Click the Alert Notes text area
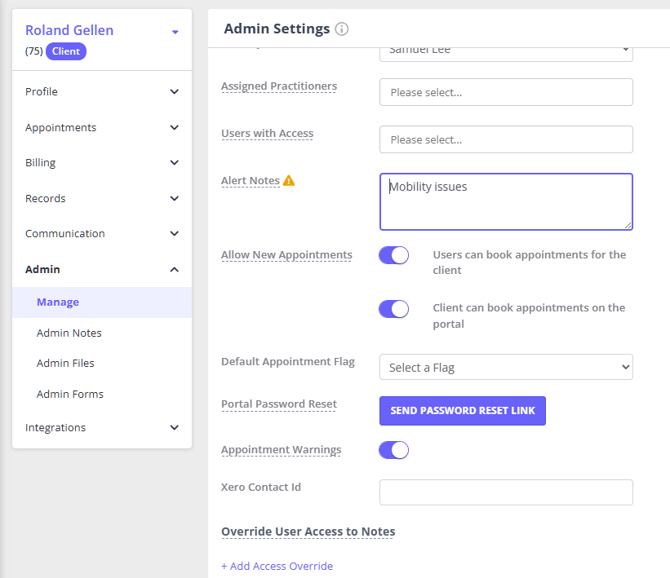This screenshot has height=578, width=670. point(506,202)
